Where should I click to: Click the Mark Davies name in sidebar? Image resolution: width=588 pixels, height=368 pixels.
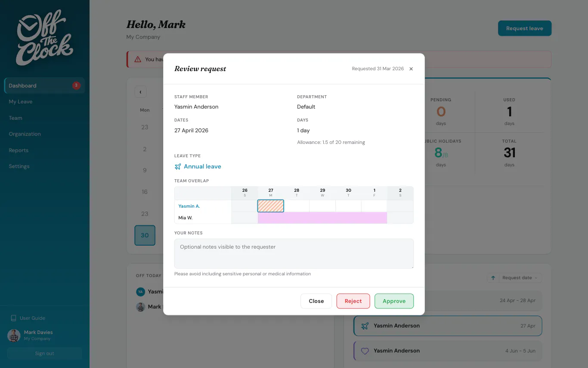(x=38, y=332)
